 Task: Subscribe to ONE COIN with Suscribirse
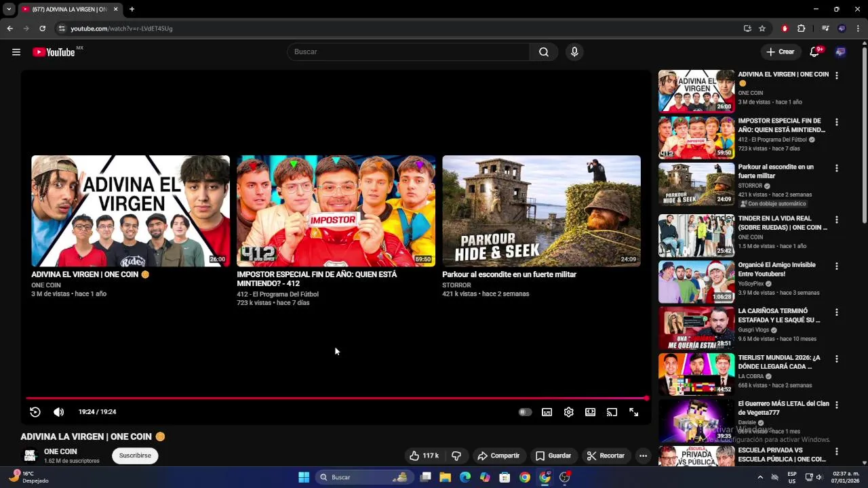135,455
